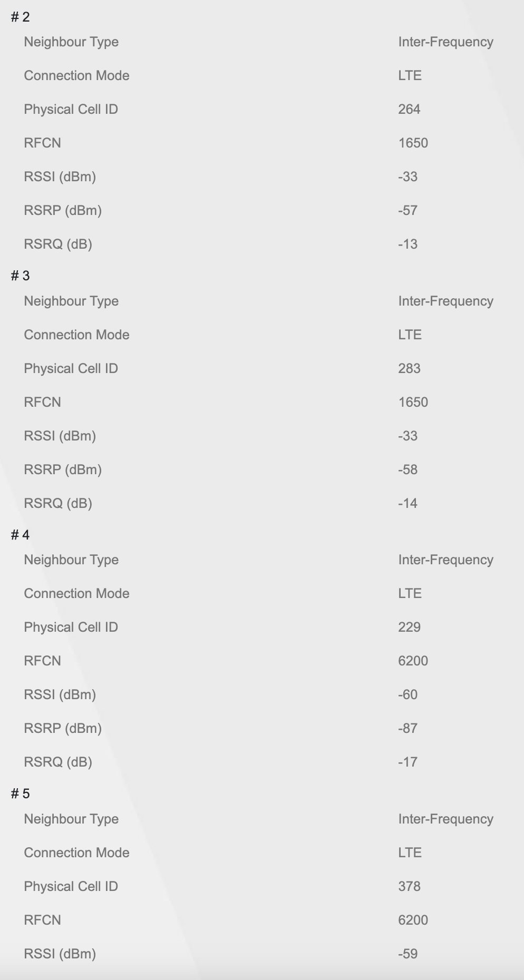Click the LTE value under neighbour 5
The width and height of the screenshot is (524, 980).
410,852
